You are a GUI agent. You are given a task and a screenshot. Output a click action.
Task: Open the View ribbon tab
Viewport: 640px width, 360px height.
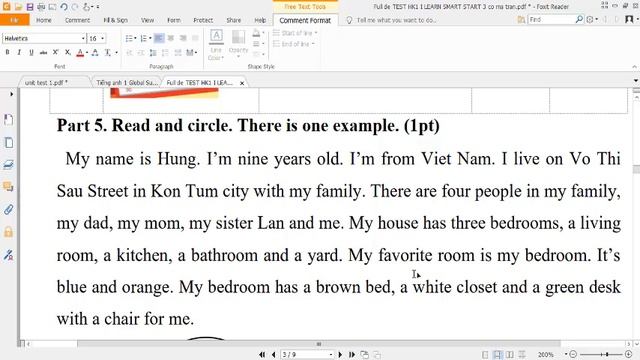coord(147,20)
